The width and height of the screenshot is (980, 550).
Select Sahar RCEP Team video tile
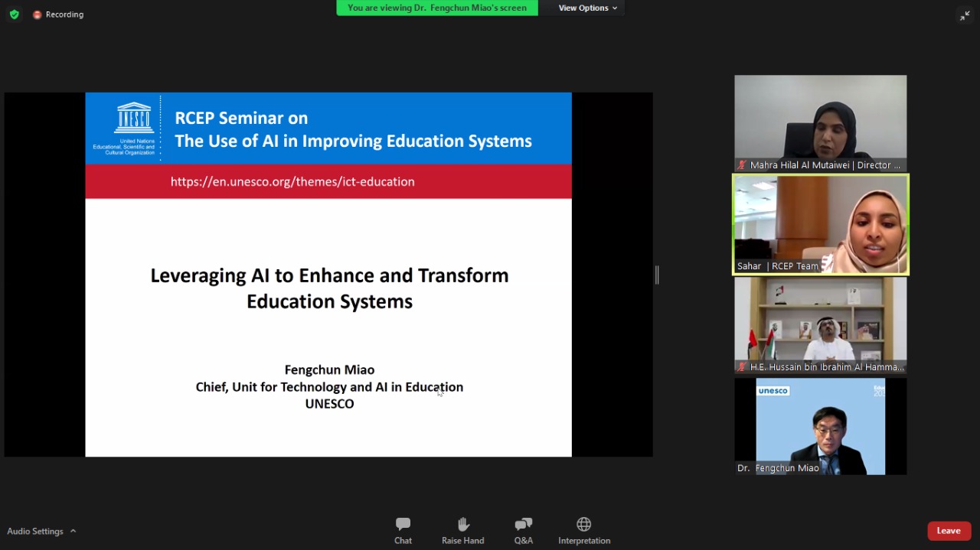pyautogui.click(x=820, y=222)
